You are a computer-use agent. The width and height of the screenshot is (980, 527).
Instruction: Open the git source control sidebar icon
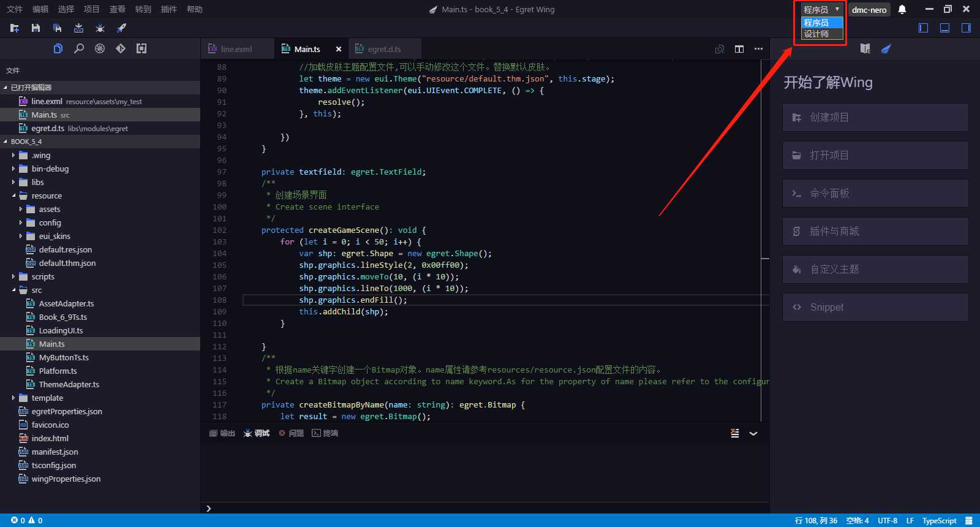[x=121, y=48]
